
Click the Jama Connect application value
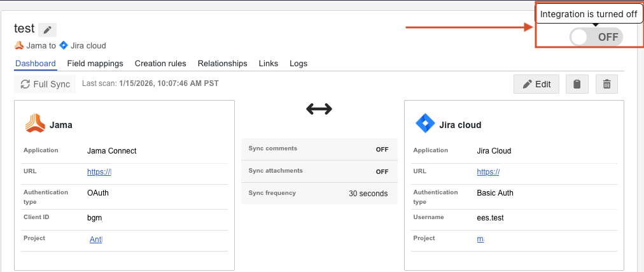click(x=112, y=151)
